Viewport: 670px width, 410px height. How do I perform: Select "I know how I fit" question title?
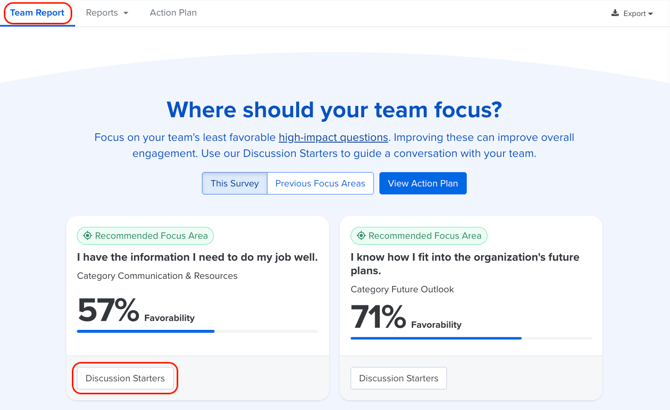click(465, 263)
